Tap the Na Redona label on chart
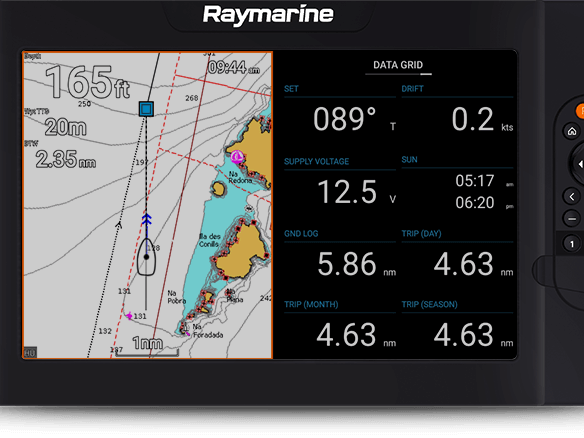The height and width of the screenshot is (438, 584). (239, 177)
